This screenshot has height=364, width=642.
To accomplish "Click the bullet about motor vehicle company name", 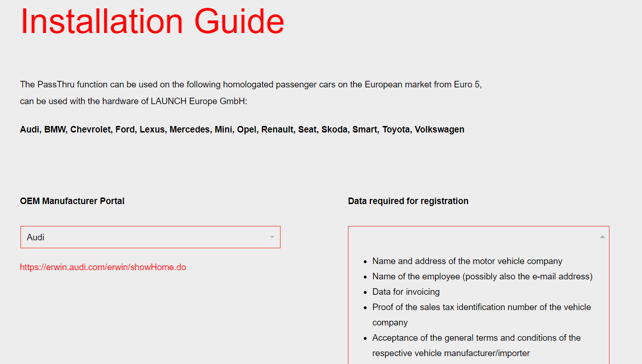I will click(467, 261).
